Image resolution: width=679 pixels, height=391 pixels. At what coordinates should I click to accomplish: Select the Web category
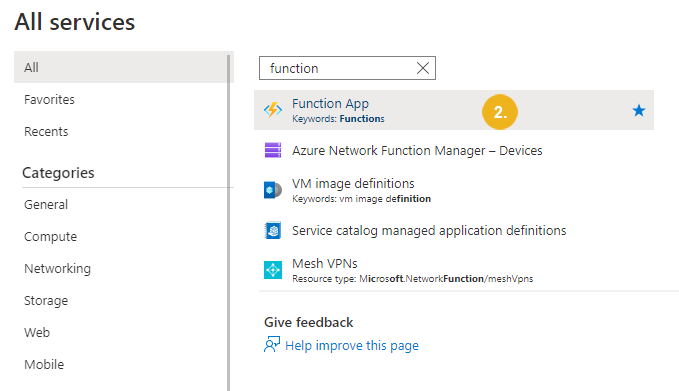37,333
